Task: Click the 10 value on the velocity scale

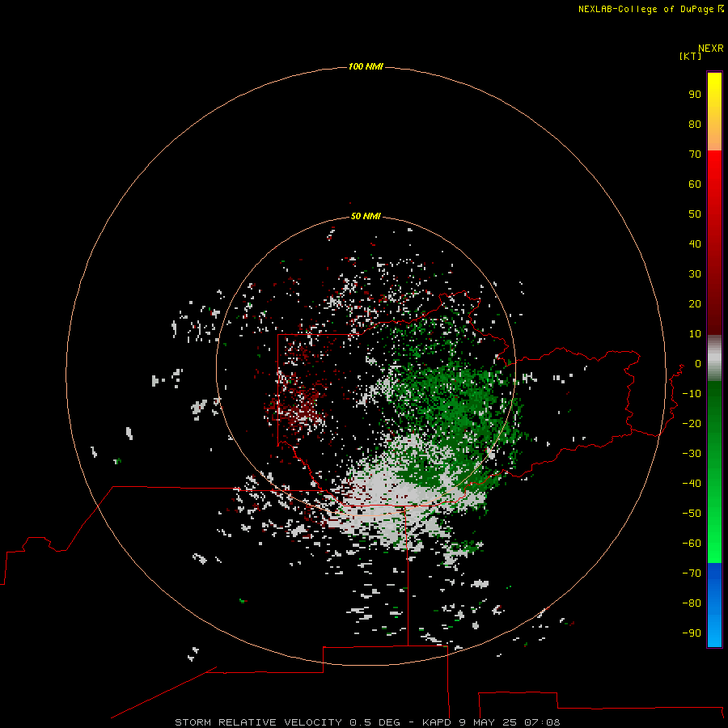Action: pos(695,334)
